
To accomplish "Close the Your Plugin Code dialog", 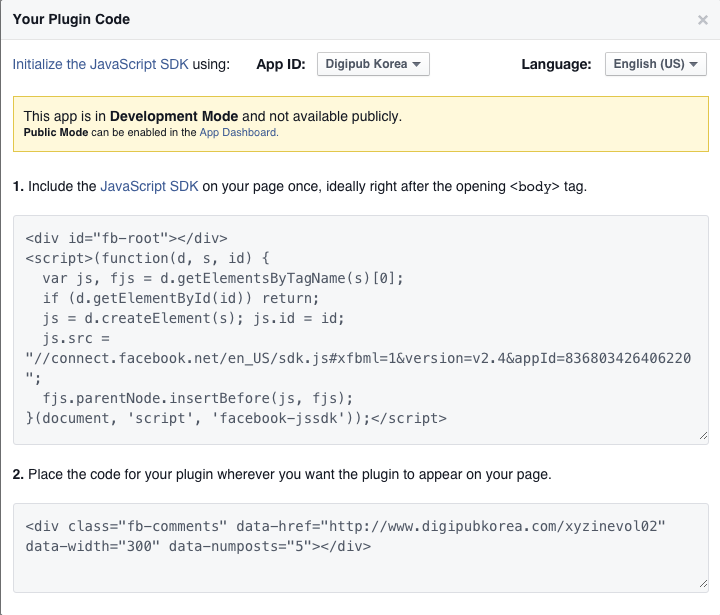I will pyautogui.click(x=702, y=20).
